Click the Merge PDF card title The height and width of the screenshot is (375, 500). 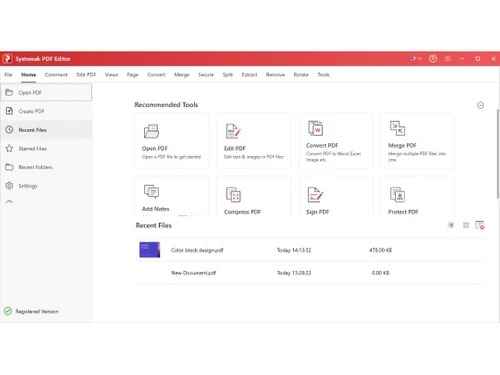pyautogui.click(x=402, y=145)
